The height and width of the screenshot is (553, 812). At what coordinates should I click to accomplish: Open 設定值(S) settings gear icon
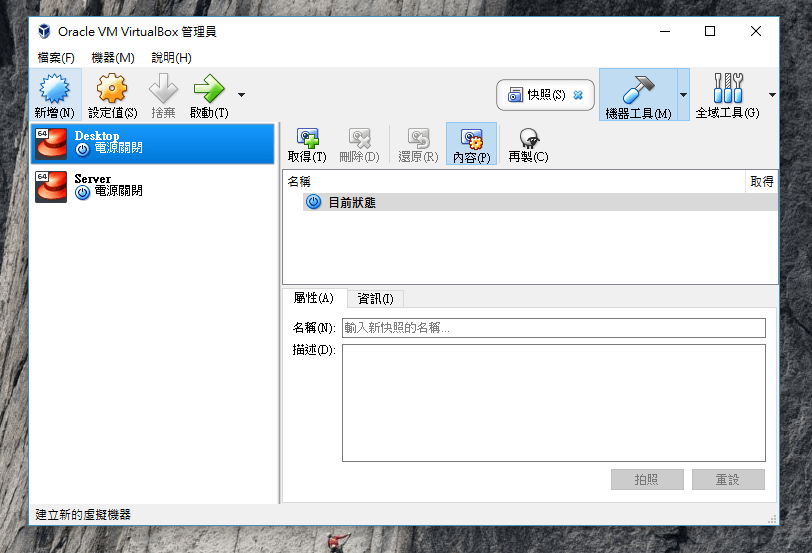(112, 89)
